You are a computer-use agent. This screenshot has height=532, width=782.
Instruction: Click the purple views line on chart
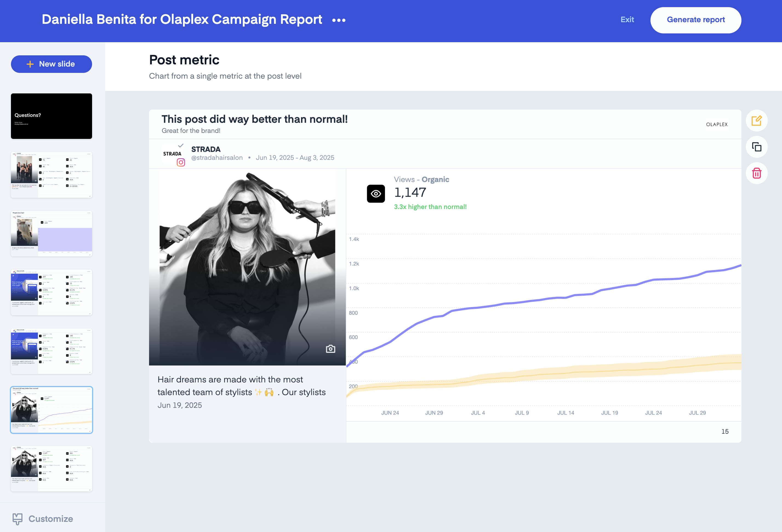coord(538,300)
